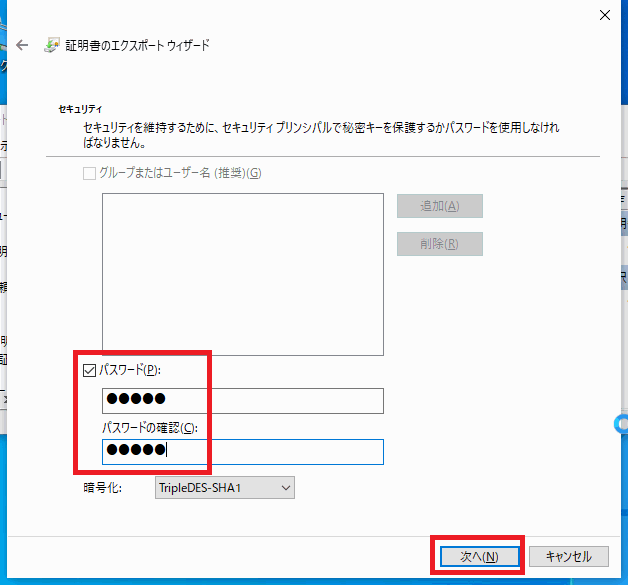
Task: Click the 証明書のエクスポート ウィザード title text
Action: coord(137,45)
